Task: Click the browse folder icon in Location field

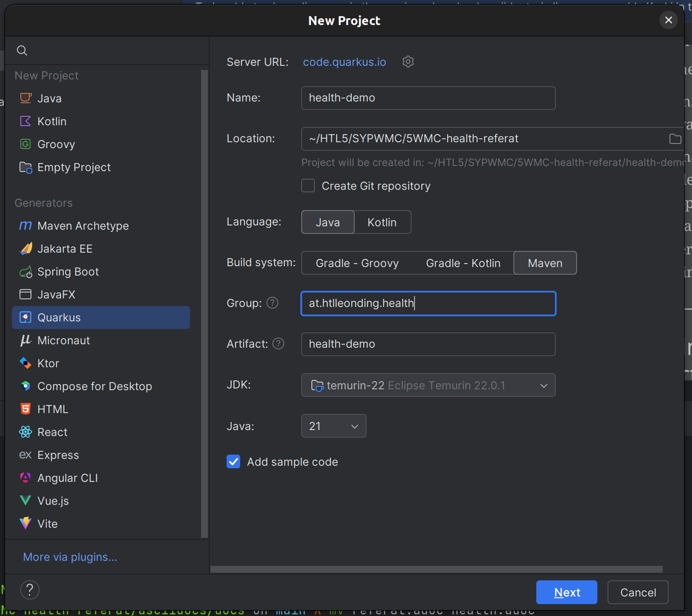Action: click(x=675, y=139)
